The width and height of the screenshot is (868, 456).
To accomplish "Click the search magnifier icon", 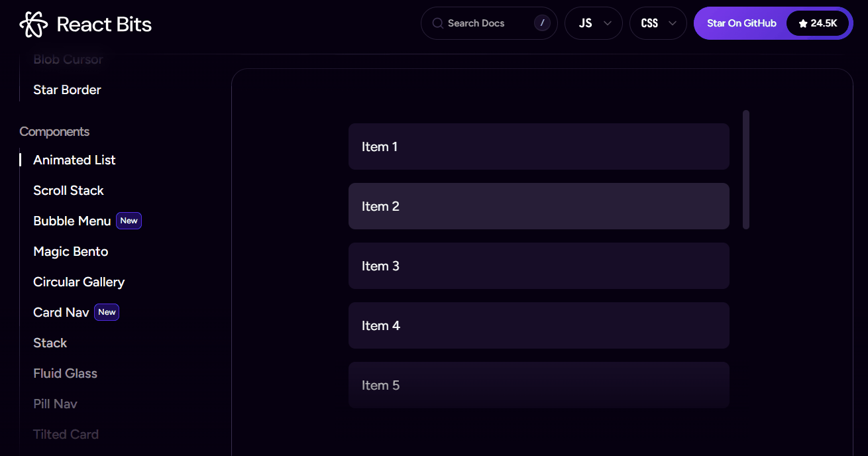I will click(437, 23).
